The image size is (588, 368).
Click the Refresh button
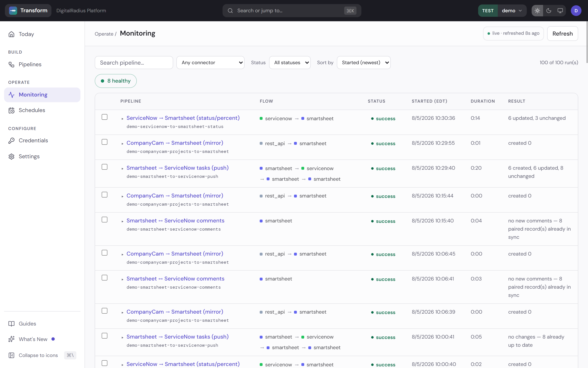[562, 34]
